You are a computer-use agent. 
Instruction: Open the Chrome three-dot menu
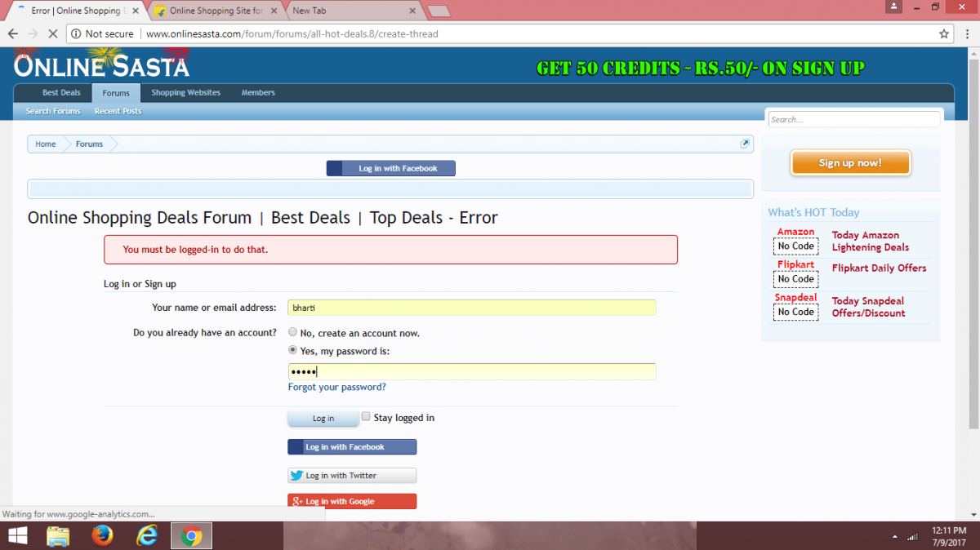(967, 34)
